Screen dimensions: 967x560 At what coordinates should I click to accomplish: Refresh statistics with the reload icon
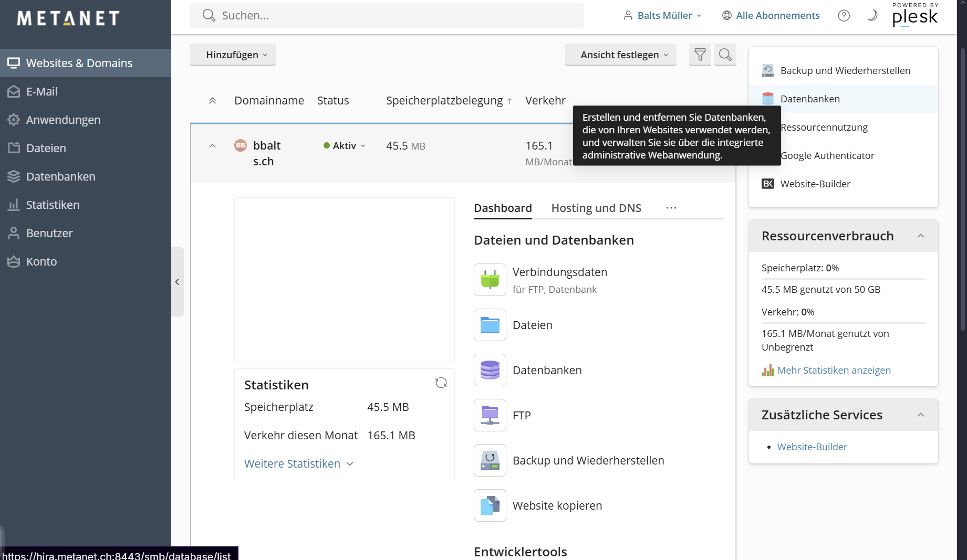point(441,383)
